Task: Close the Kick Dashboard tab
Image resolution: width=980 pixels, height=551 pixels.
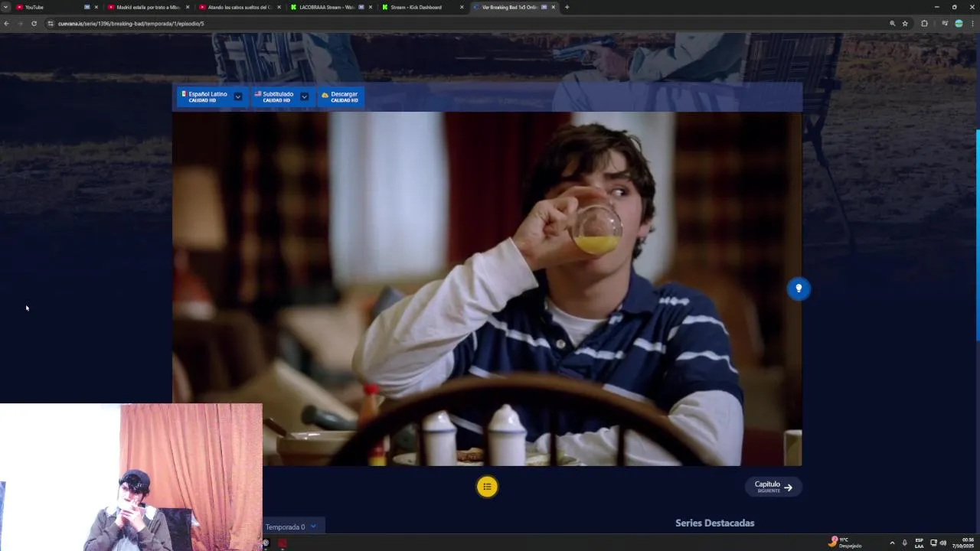Action: click(x=462, y=7)
